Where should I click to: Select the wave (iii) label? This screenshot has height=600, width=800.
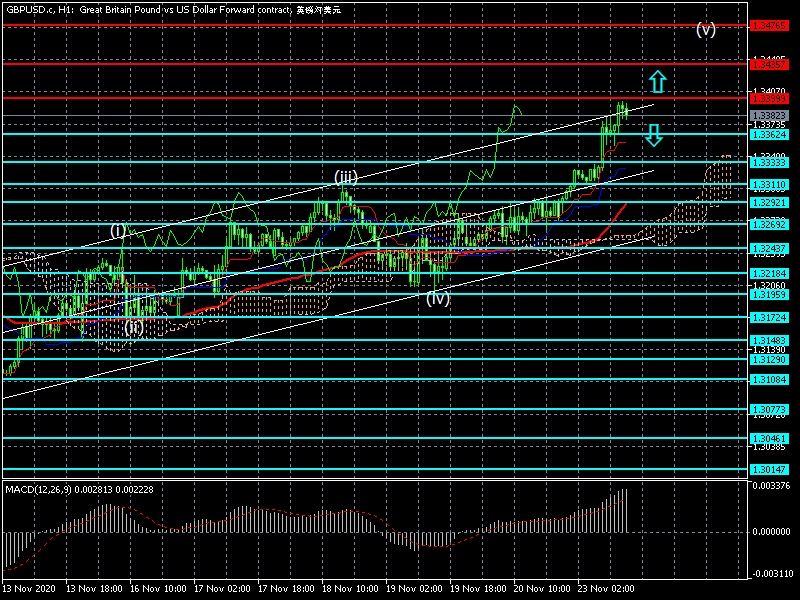click(345, 178)
